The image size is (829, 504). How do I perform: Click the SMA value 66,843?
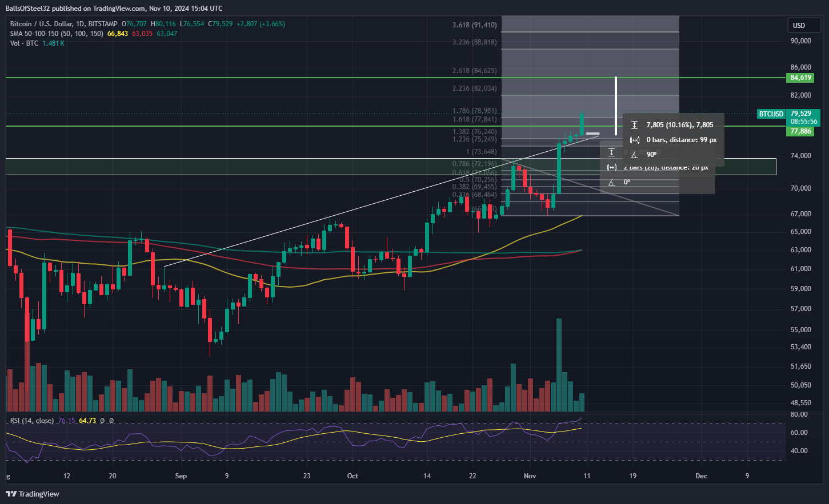(x=118, y=34)
